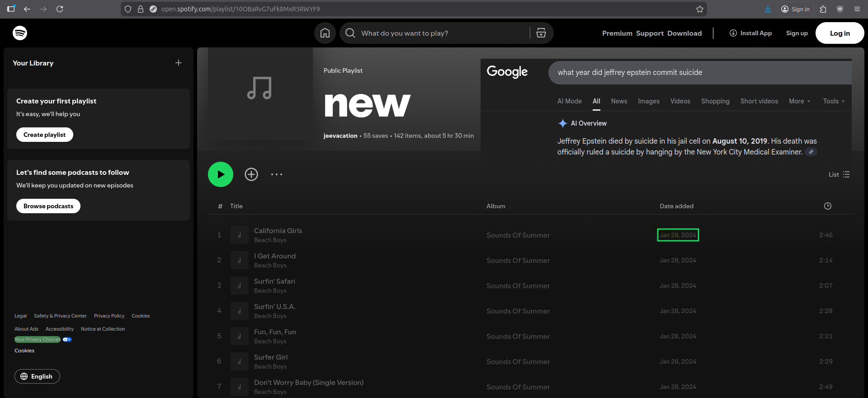Play the 'new' playlist
The height and width of the screenshot is (398, 868).
coord(221,174)
